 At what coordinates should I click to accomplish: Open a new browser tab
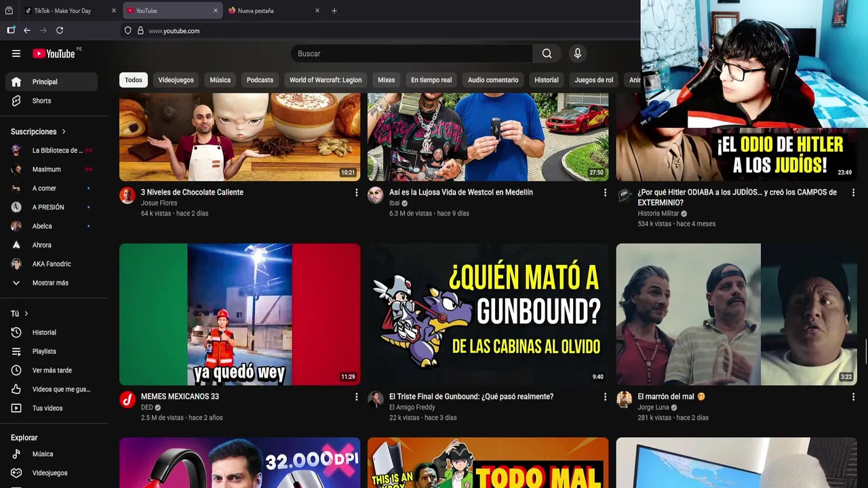point(334,11)
